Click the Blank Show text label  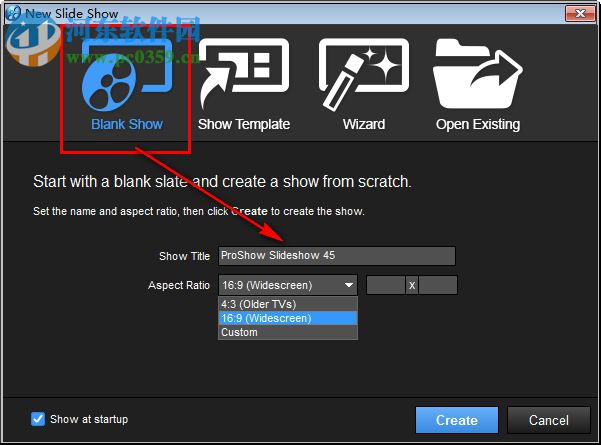(127, 124)
